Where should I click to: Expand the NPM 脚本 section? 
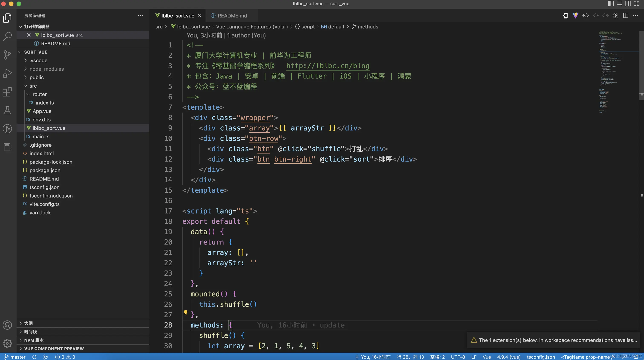34,340
